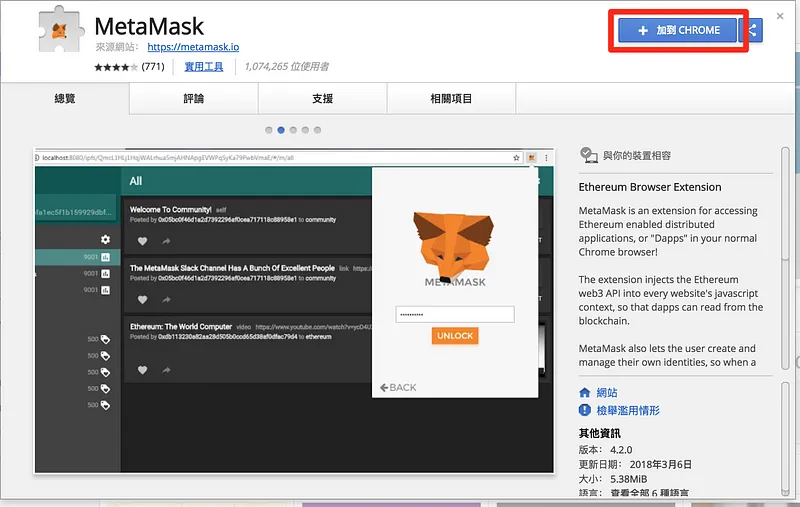Switch to the 相關項目 tab
The image size is (800, 507).
(x=451, y=98)
